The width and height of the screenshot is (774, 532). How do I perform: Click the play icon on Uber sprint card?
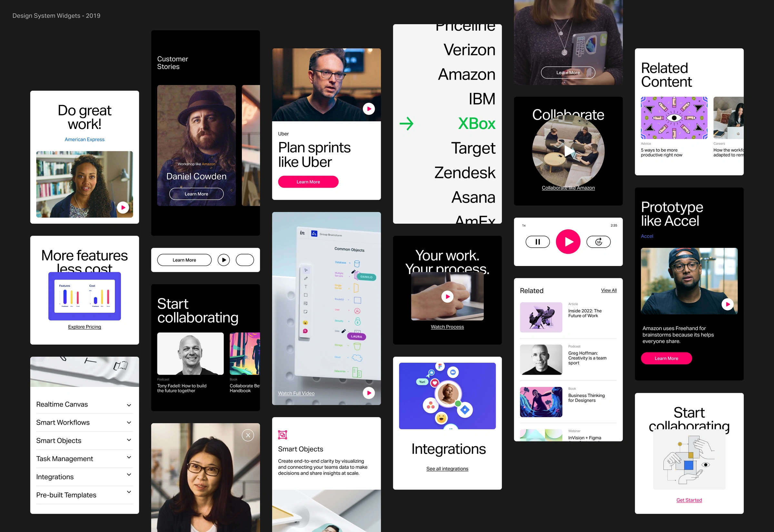[x=369, y=108]
